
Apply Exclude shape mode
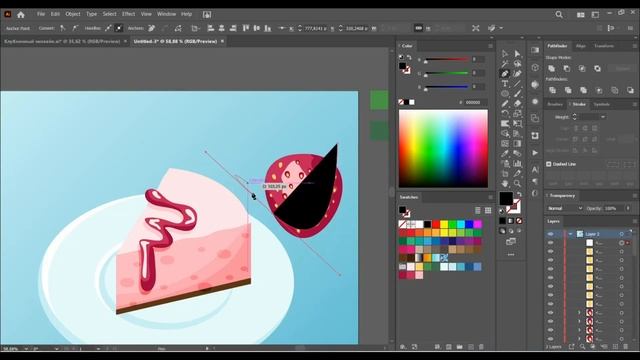pos(597,69)
